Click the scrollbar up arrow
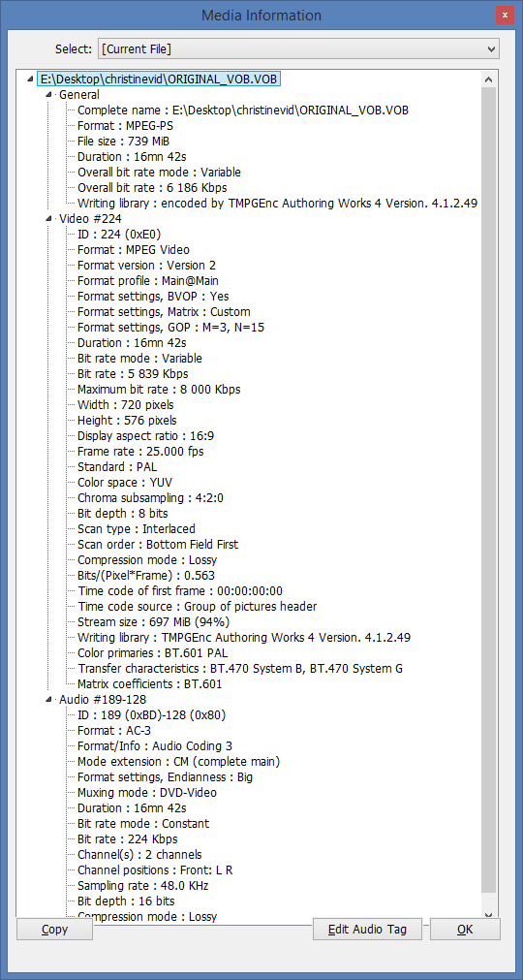523x980 pixels. pyautogui.click(x=489, y=79)
